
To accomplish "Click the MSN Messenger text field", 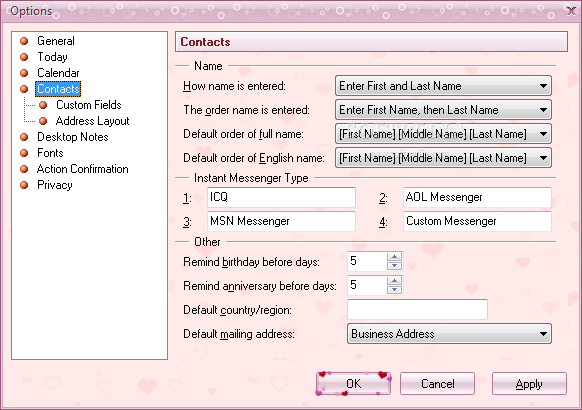I will click(281, 221).
